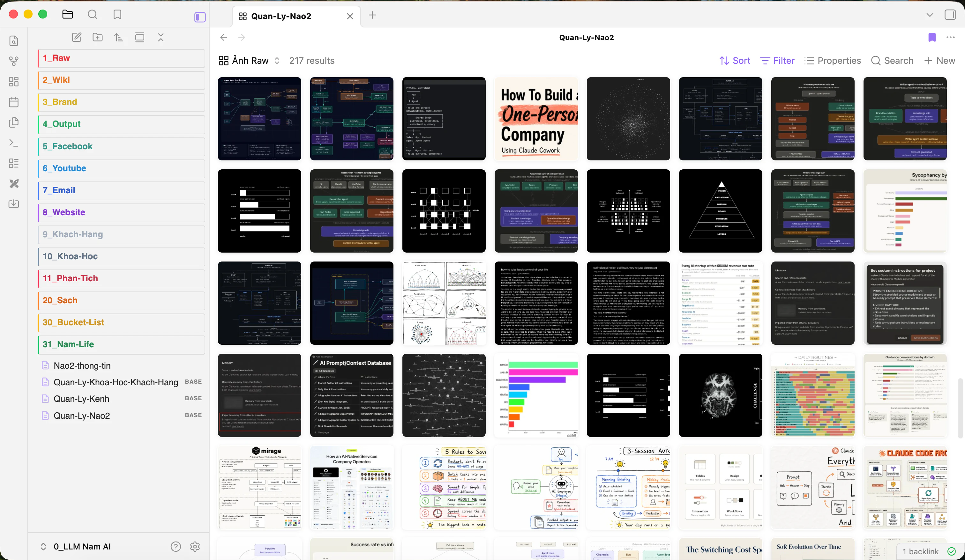Open a new tab with plus icon
Image resolution: width=965 pixels, height=560 pixels.
[372, 15]
